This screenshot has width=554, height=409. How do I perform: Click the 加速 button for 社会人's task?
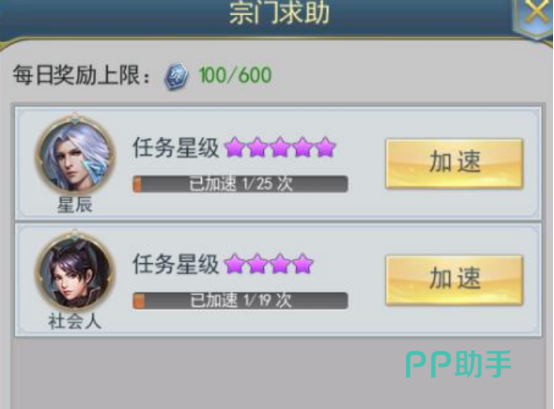[454, 280]
